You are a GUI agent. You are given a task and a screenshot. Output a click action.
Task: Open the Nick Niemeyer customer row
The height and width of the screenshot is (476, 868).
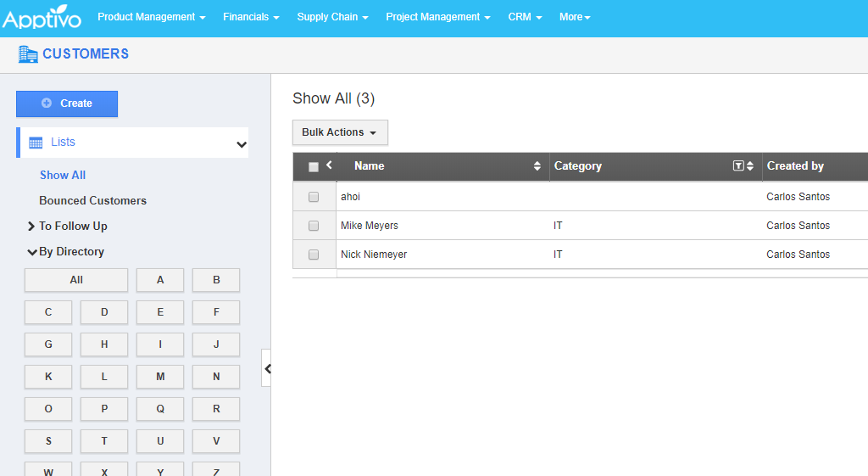374,255
